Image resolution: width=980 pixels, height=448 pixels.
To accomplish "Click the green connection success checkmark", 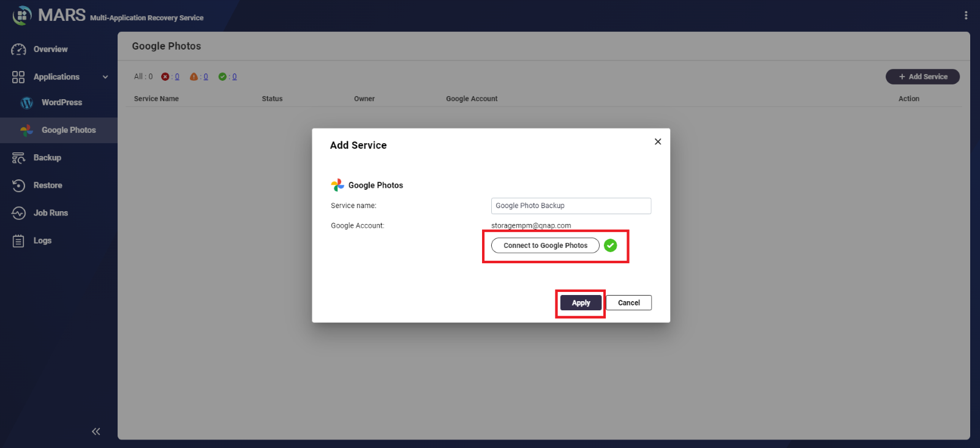I will click(x=610, y=245).
